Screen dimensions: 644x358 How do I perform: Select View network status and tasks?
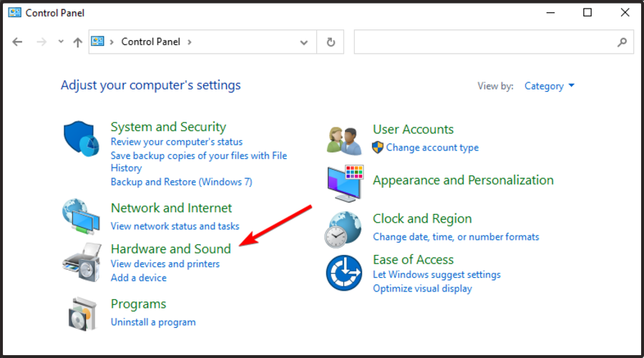175,226
